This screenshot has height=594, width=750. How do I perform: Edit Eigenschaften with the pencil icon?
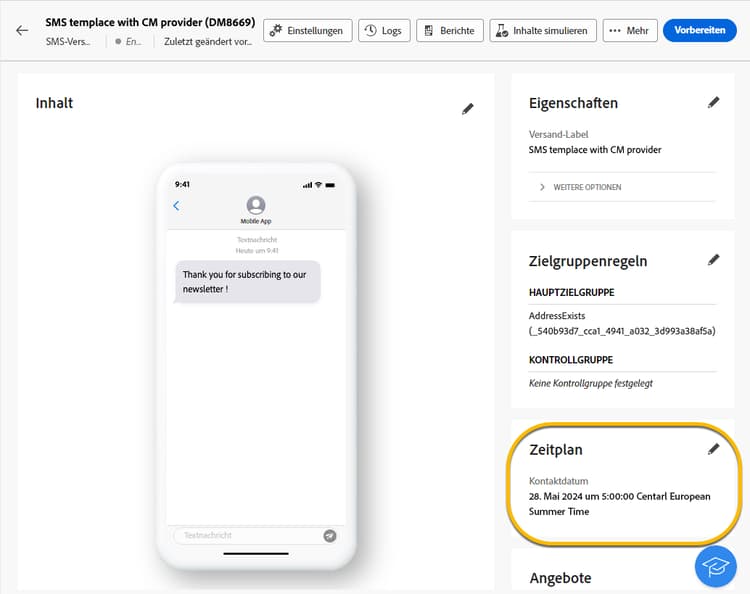(x=713, y=102)
